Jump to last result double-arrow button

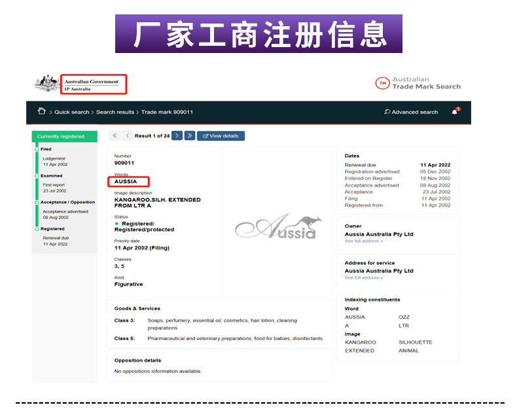click(190, 135)
